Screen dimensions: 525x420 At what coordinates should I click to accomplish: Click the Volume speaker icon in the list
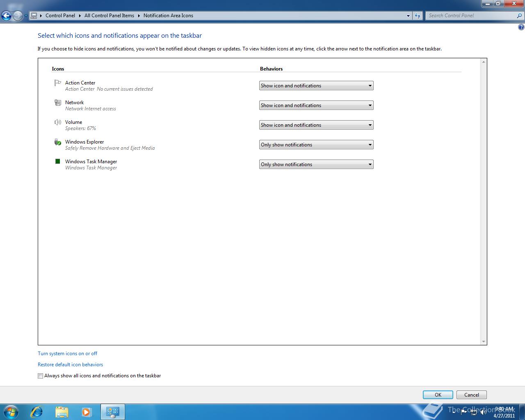[x=58, y=122]
